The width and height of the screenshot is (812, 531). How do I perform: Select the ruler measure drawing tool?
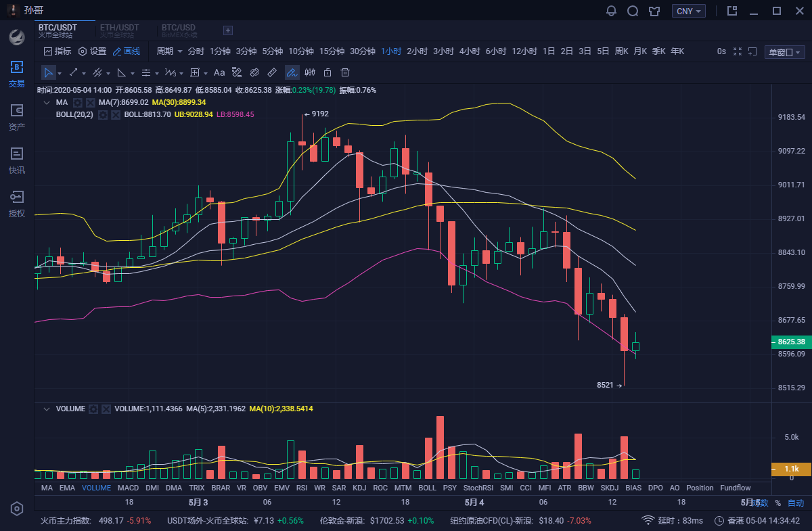[x=272, y=72]
